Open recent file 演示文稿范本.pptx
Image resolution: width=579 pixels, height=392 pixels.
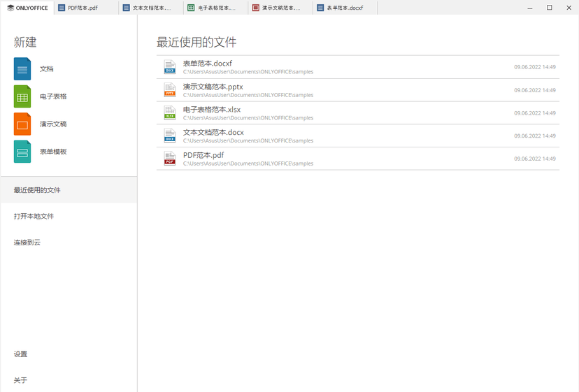coord(358,89)
